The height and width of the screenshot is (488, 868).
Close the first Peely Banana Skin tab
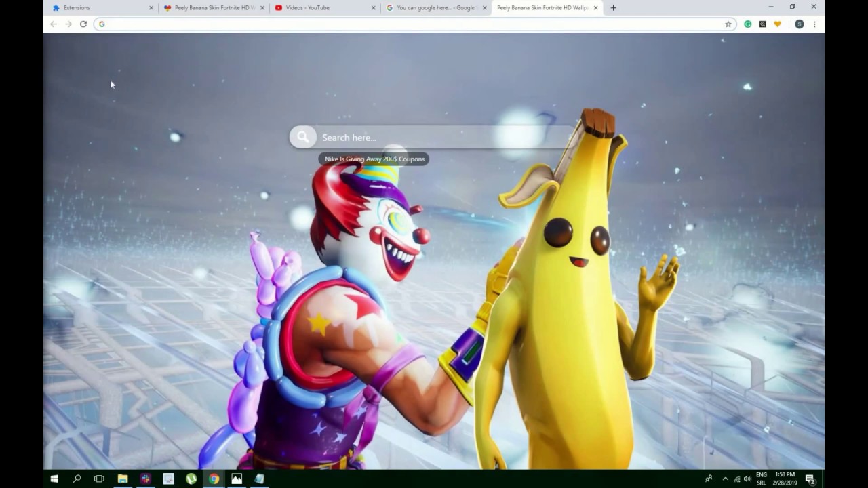[x=262, y=8]
